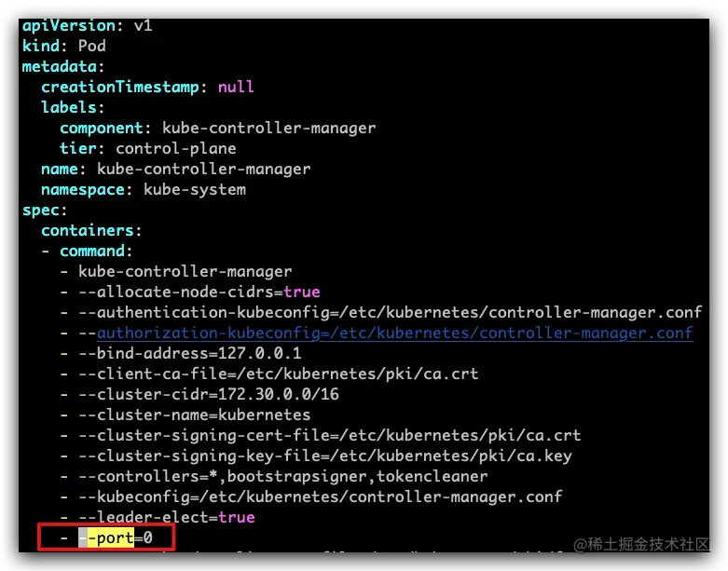This screenshot has height=571, width=728.
Task: Click the '--controllers=*,bootstrapsigner,tokencleaner' argument
Action: (x=283, y=476)
